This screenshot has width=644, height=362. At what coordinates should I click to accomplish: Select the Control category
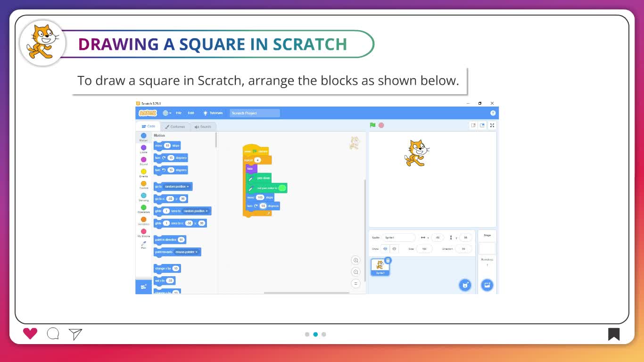143,185
